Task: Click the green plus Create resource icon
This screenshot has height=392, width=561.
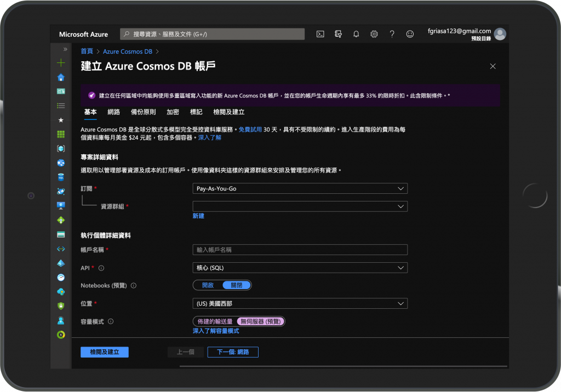Action: pyautogui.click(x=61, y=63)
